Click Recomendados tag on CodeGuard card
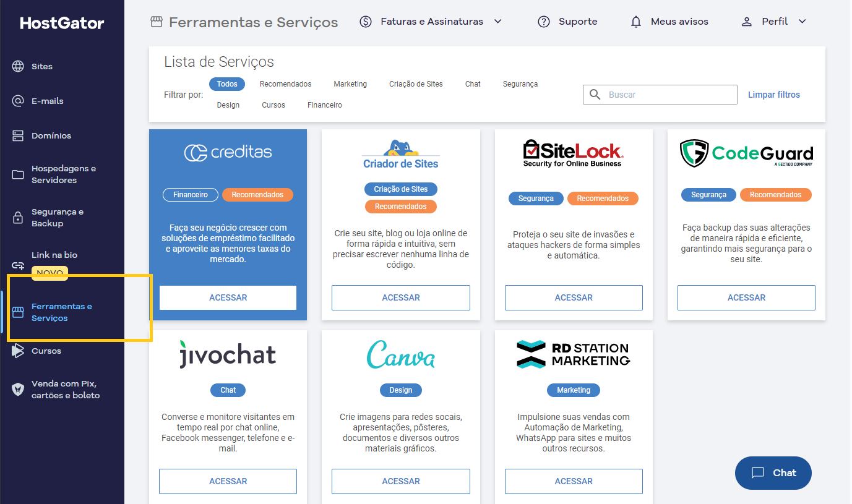Image resolution: width=852 pixels, height=504 pixels. pyautogui.click(x=775, y=195)
